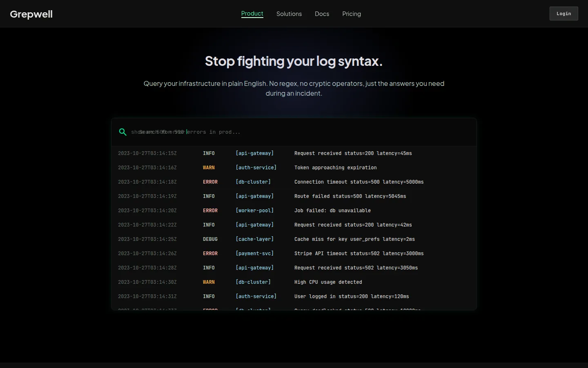Click the User logged in status=200 message

pos(352,296)
